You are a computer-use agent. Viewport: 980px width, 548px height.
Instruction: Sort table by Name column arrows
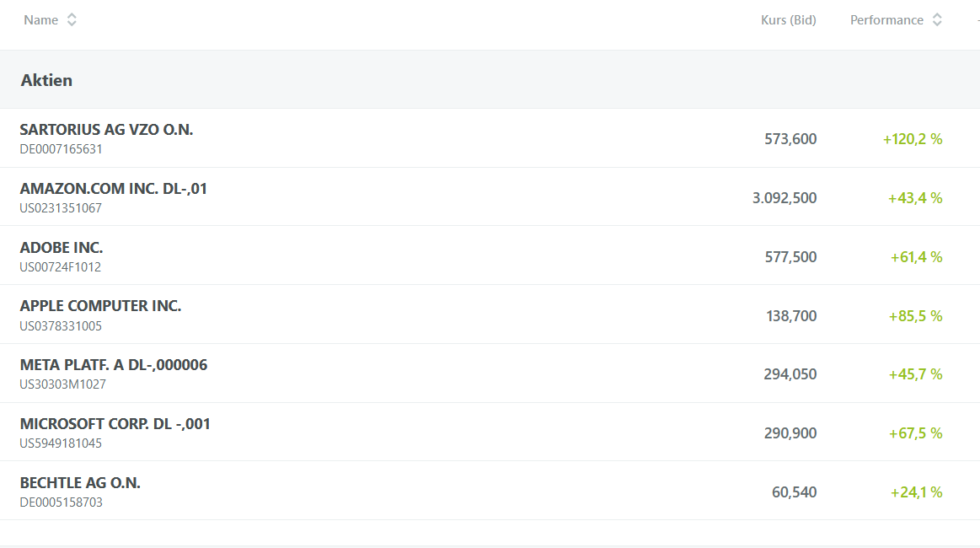coord(72,20)
